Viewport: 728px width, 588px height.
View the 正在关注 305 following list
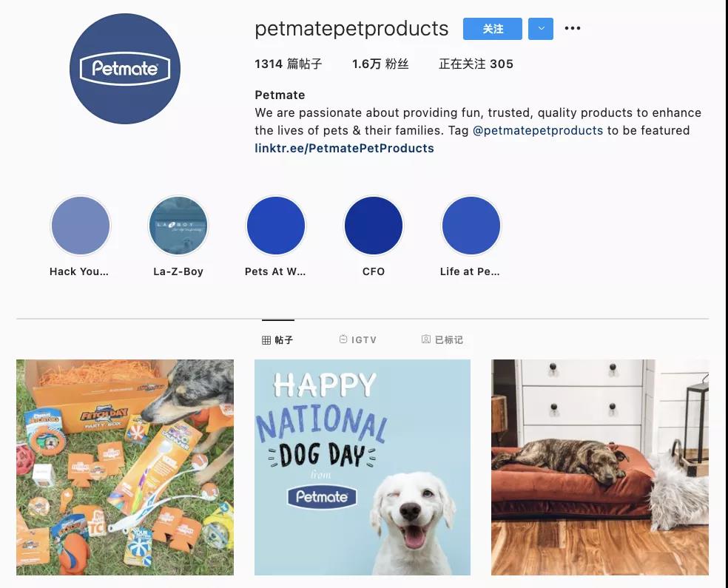pyautogui.click(x=476, y=64)
